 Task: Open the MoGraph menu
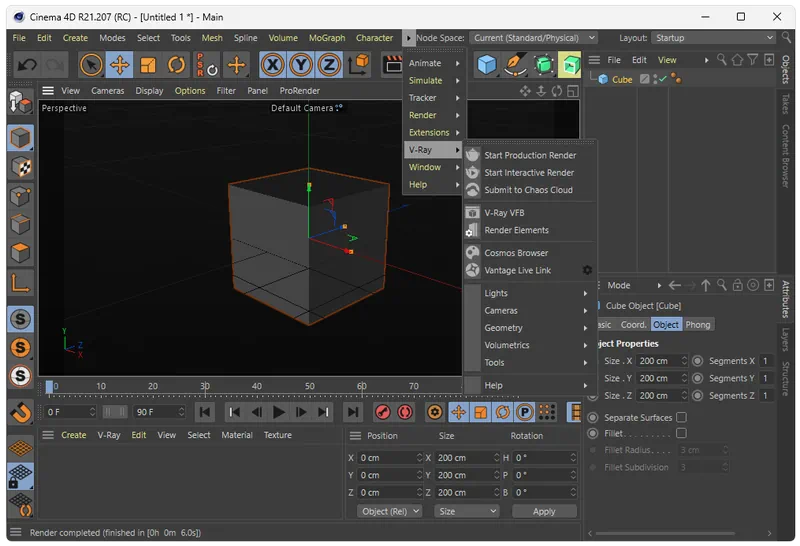pyautogui.click(x=327, y=38)
